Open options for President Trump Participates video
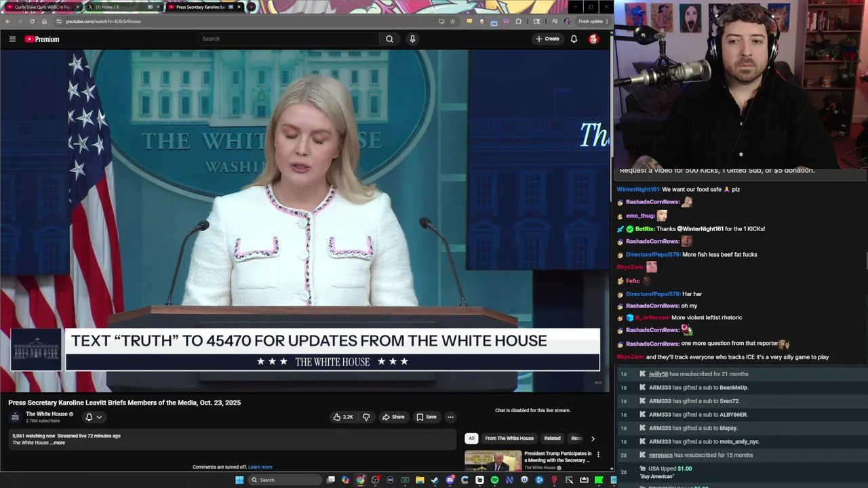 click(x=598, y=455)
